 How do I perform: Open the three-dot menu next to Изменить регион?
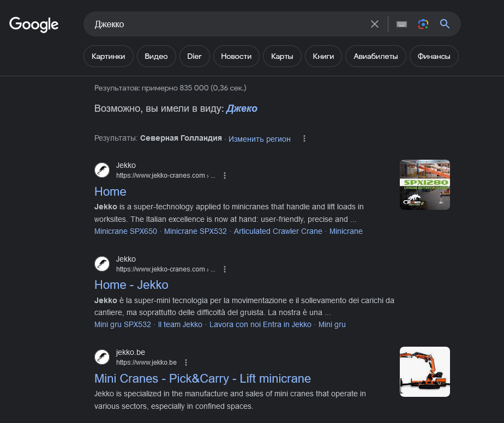pyautogui.click(x=304, y=138)
